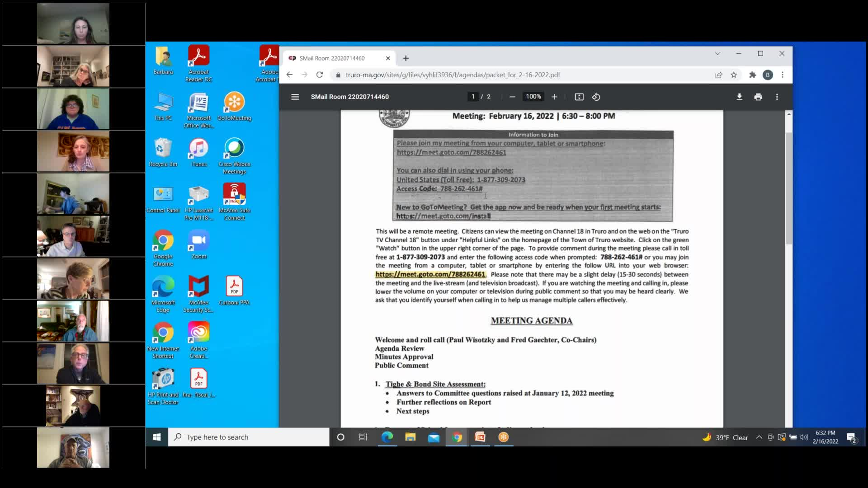Zoom out of the PDF
Screen dimensions: 868x488
(x=512, y=97)
